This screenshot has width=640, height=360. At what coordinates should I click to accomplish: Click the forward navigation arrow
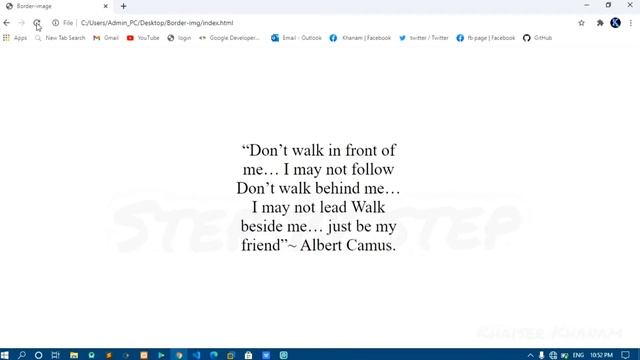coord(22,23)
